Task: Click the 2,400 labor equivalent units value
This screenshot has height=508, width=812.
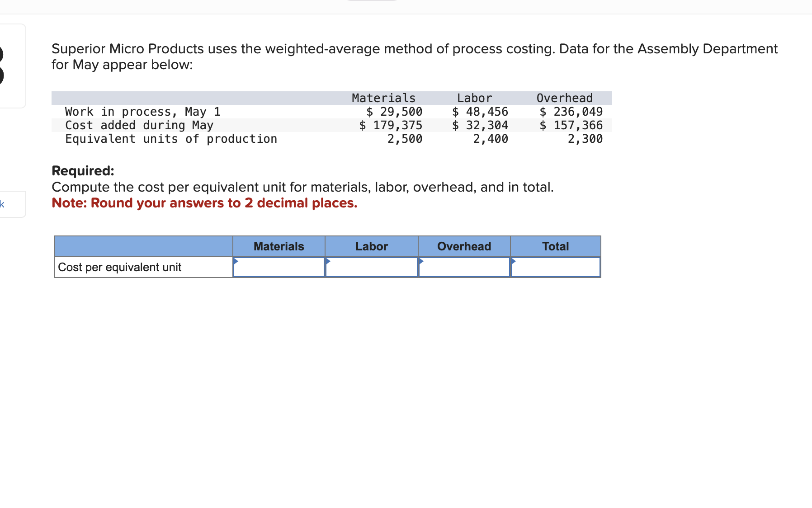Action: point(491,139)
